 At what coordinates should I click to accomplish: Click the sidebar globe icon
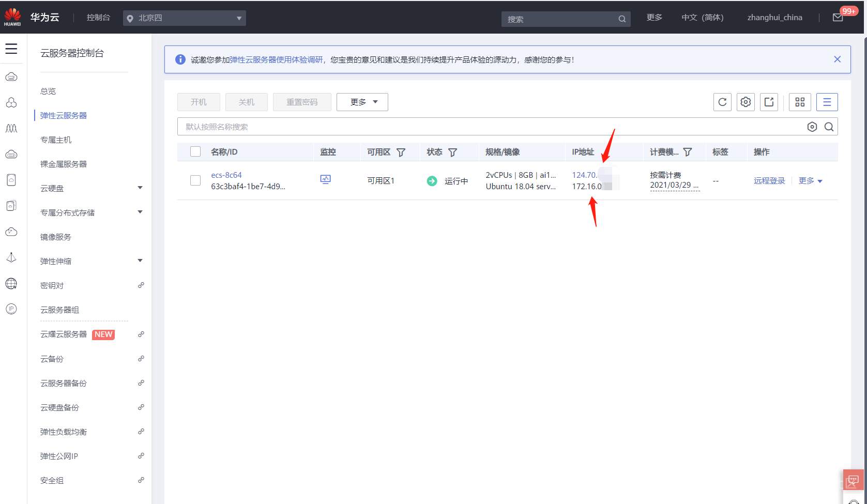click(11, 283)
